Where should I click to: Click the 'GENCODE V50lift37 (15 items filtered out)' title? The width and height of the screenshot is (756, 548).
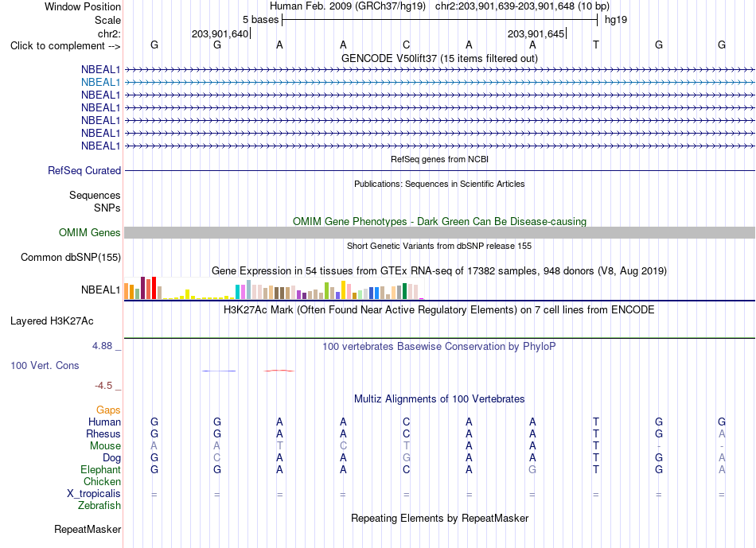click(439, 58)
